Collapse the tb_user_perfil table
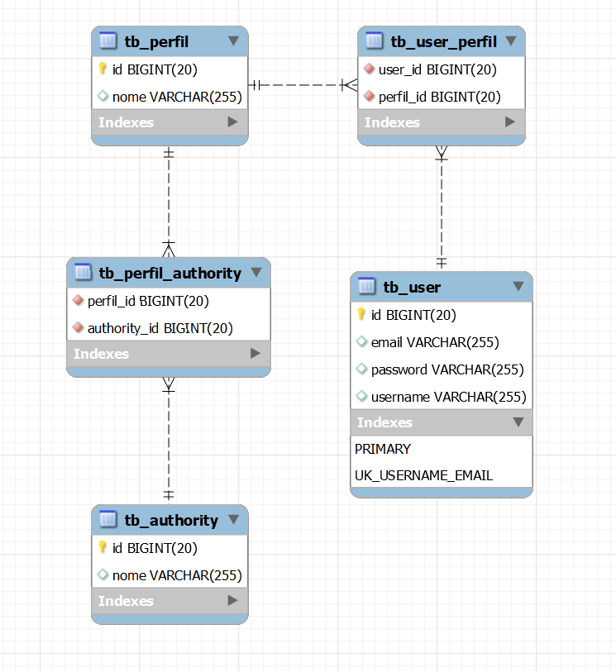 (511, 41)
